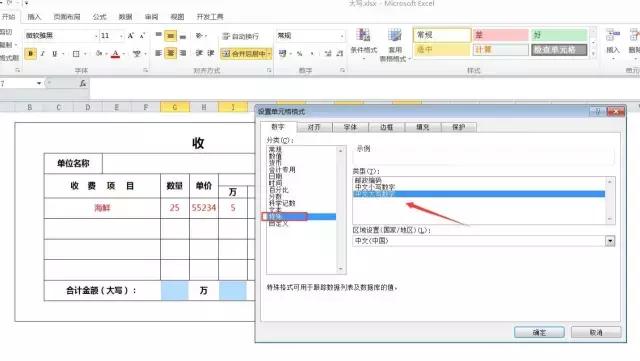Select 中文小写数字 in the type list

[x=375, y=187]
